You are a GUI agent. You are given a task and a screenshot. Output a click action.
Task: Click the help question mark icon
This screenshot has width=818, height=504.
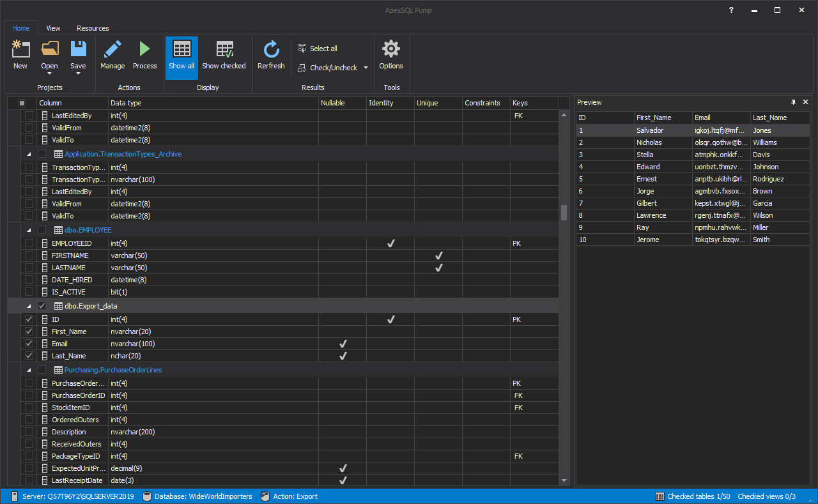(x=731, y=10)
